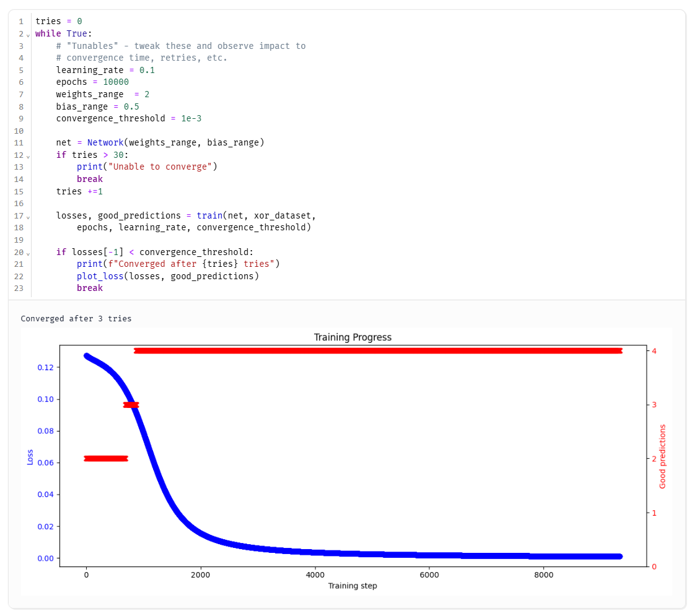692x616 pixels.
Task: Collapse the while True block fold arrow
Action: pos(28,35)
